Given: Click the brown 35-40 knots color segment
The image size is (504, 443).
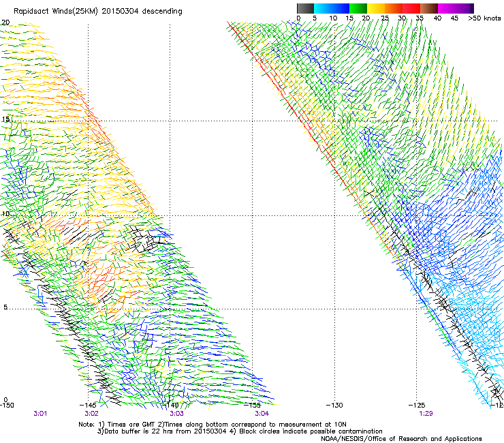Looking at the screenshot, I should [429, 8].
